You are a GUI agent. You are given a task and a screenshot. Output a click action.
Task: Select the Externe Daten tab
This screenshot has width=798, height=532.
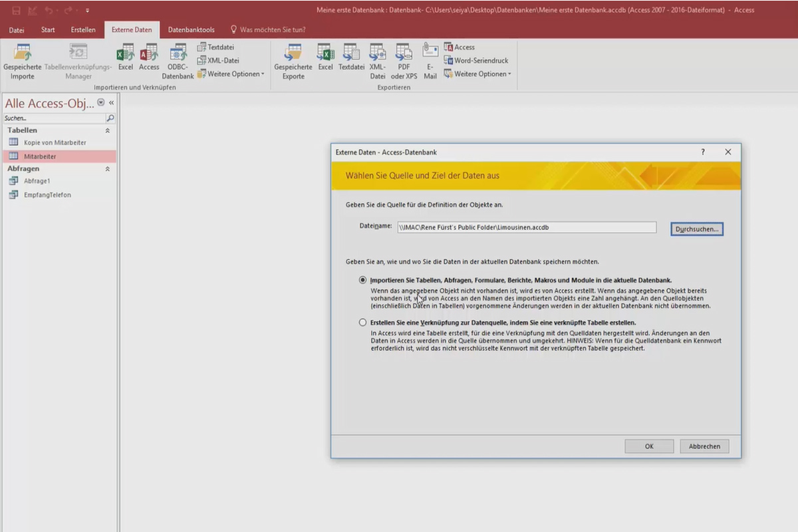click(x=132, y=30)
